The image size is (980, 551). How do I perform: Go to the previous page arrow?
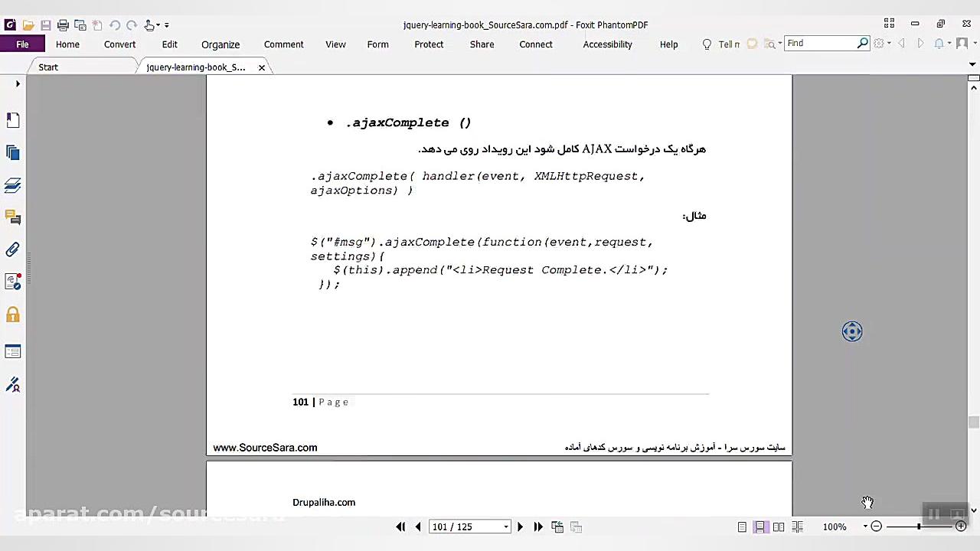418,527
